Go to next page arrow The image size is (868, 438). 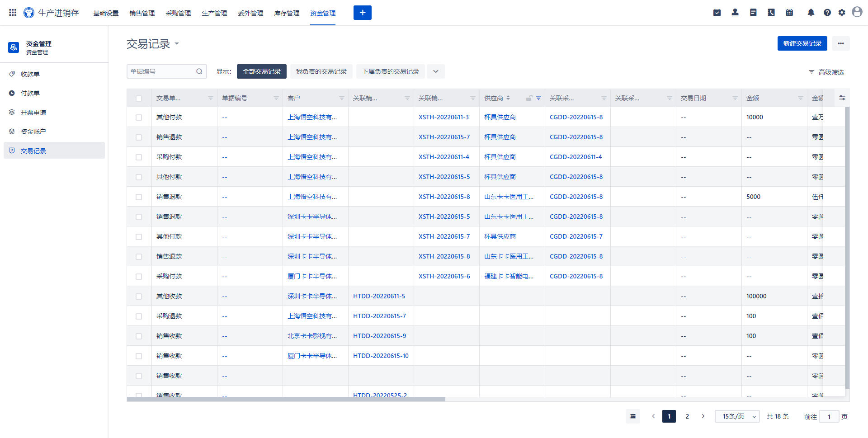703,416
